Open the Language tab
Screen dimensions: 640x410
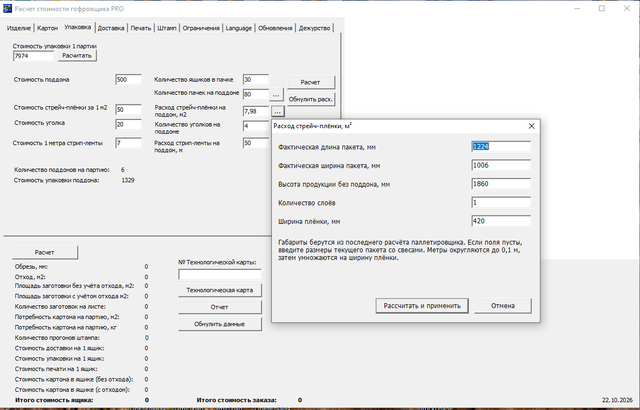click(x=239, y=28)
